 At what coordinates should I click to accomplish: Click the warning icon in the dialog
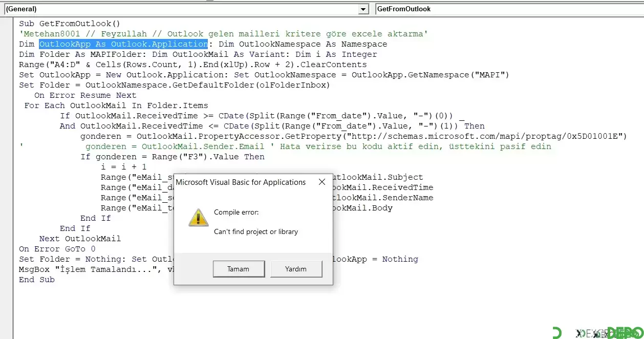198,217
